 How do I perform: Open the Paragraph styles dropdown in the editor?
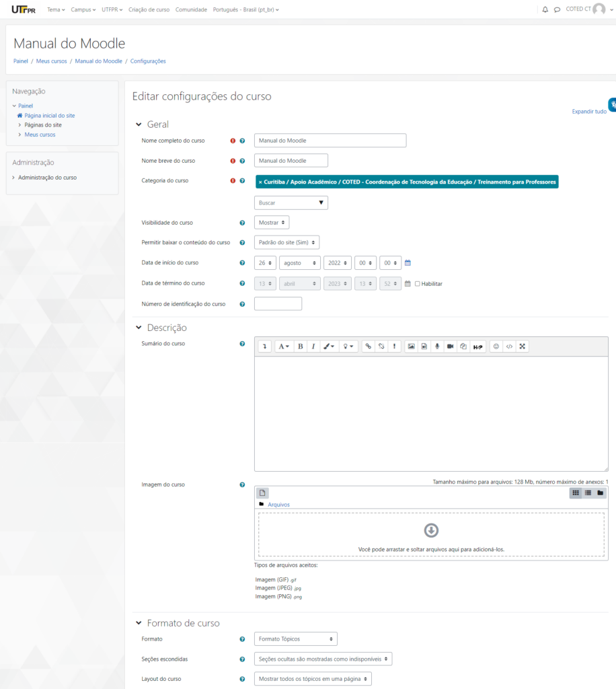284,347
